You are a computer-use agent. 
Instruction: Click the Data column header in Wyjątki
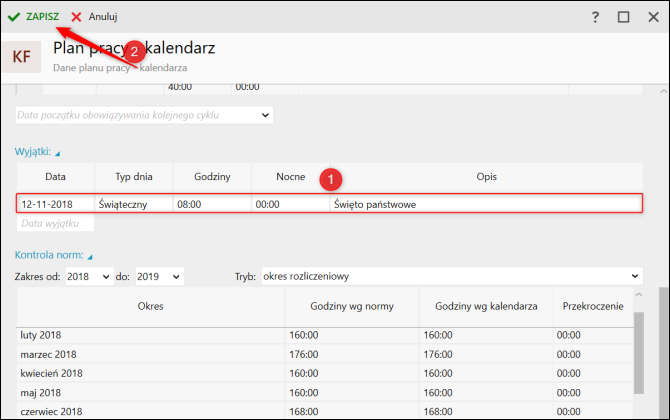pyautogui.click(x=56, y=177)
